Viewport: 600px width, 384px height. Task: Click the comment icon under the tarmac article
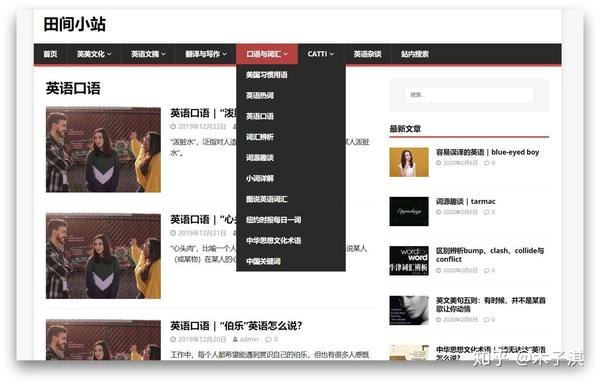pyautogui.click(x=487, y=212)
